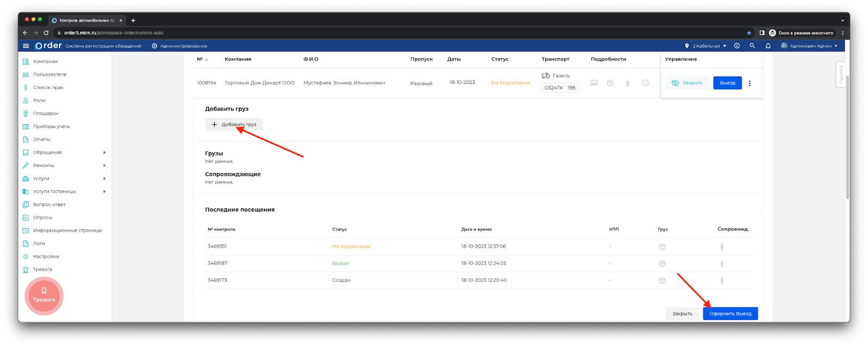Open the hamburger menu next to Order logo

25,46
